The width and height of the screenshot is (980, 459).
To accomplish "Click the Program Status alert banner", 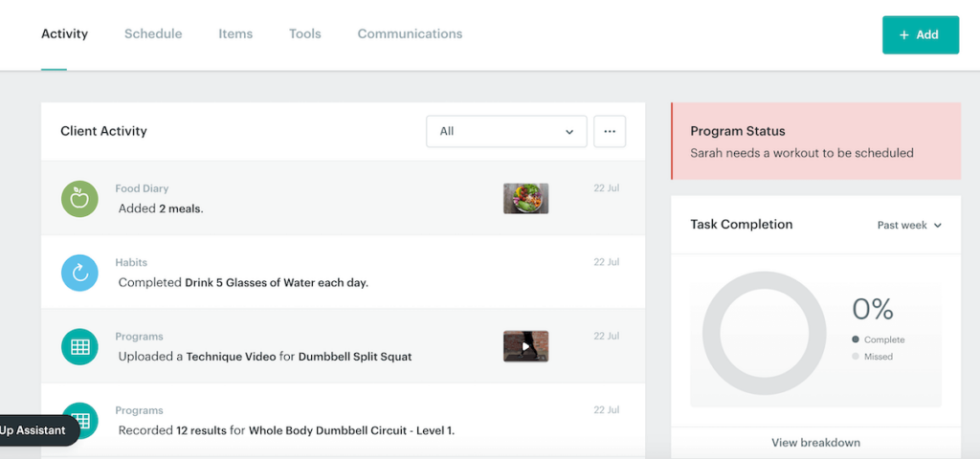I will pyautogui.click(x=815, y=142).
